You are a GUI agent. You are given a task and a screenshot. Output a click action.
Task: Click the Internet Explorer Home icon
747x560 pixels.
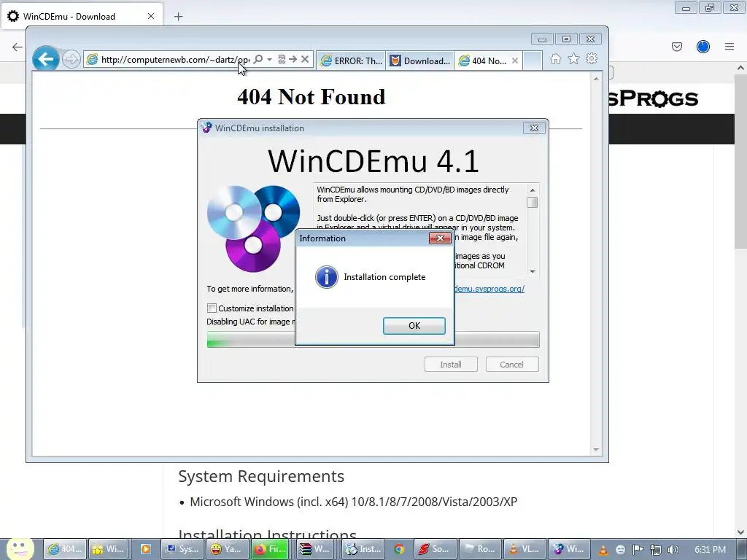[555, 58]
